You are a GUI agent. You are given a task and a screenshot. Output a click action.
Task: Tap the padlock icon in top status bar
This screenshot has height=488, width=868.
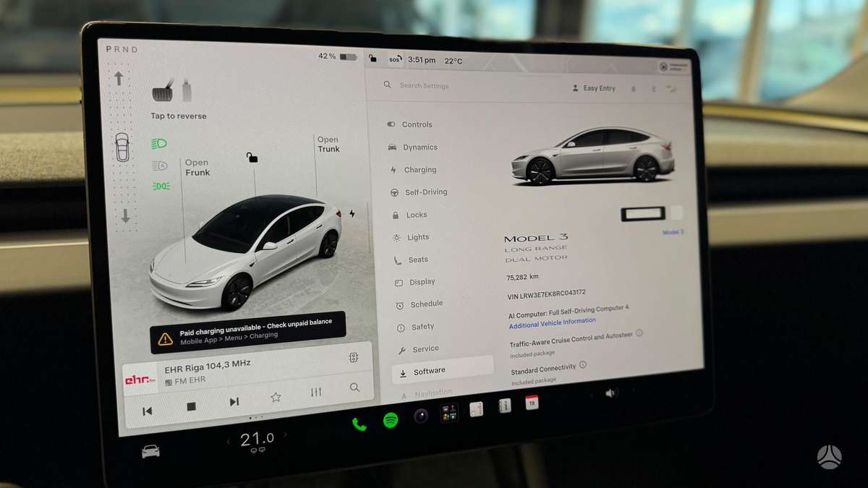pos(373,59)
